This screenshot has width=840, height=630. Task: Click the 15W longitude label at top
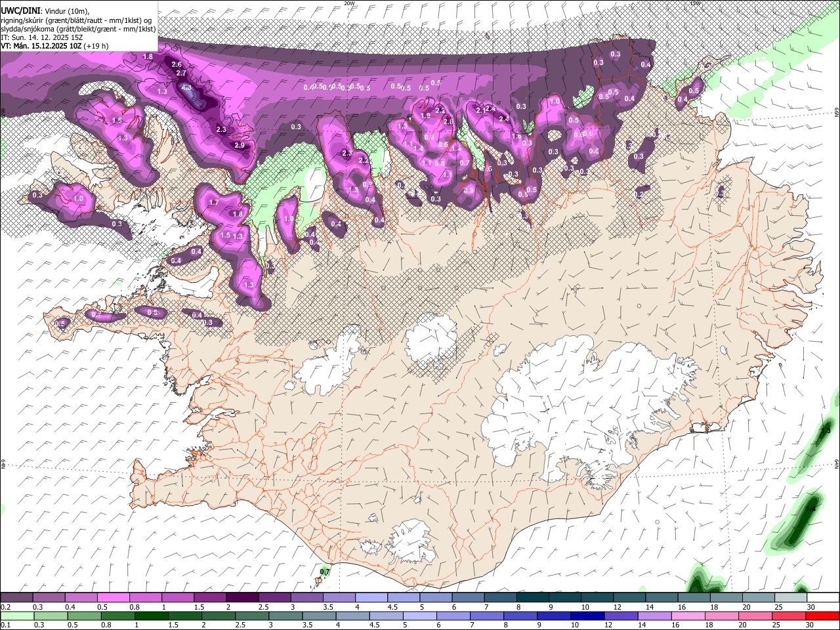pos(695,3)
